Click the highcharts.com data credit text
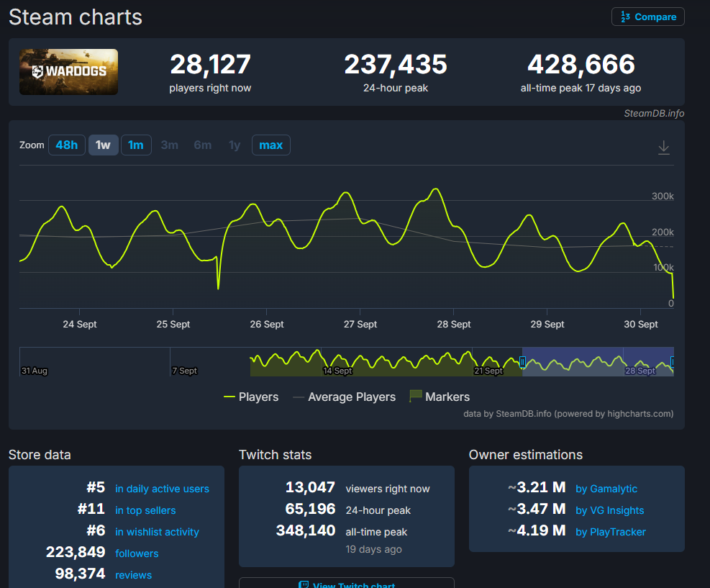This screenshot has height=588, width=710. point(568,414)
